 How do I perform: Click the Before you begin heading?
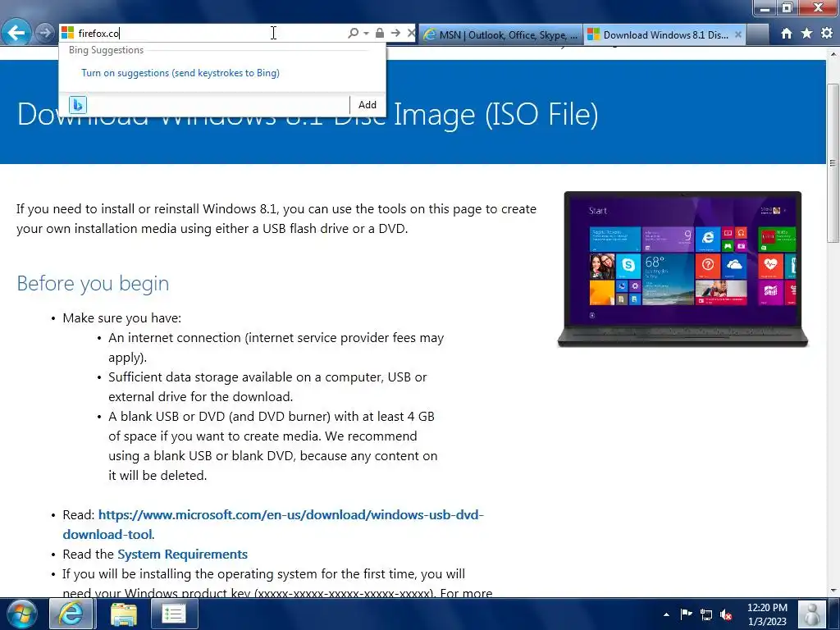[x=93, y=283]
